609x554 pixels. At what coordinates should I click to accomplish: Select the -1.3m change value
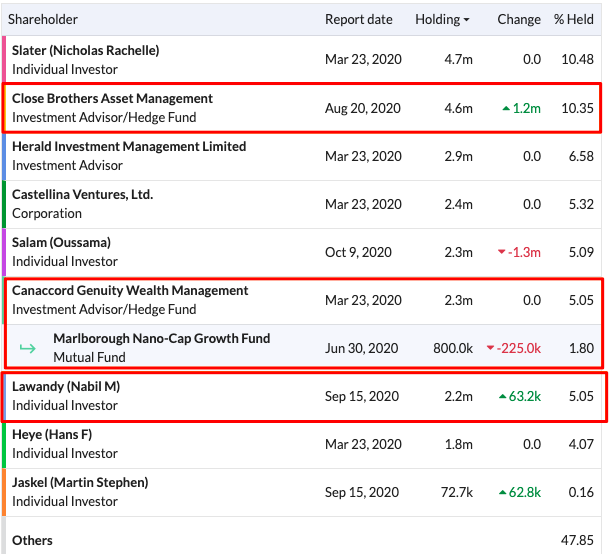point(524,252)
